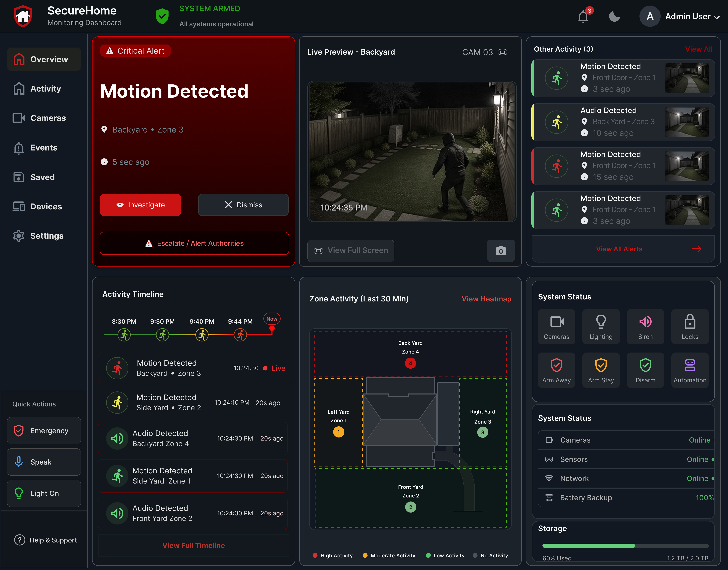This screenshot has height=570, width=728.
Task: Select the 9:44 PM timeline marker
Action: (240, 335)
